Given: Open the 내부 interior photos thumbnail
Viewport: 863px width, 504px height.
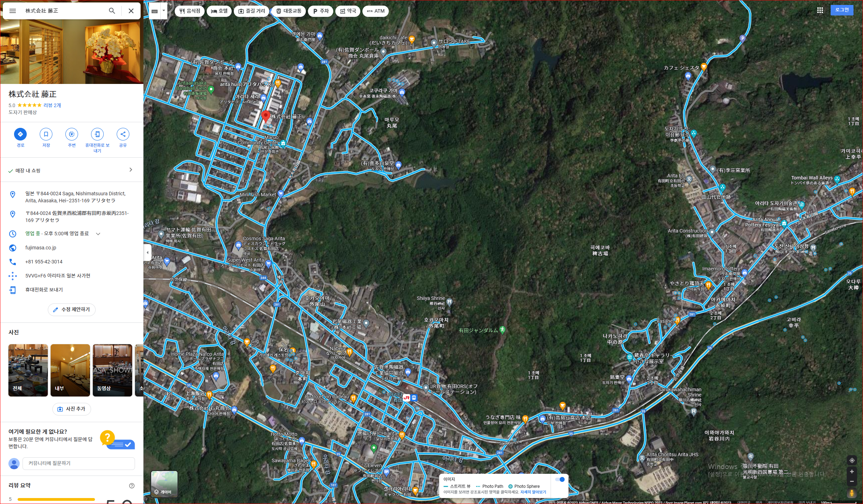Looking at the screenshot, I should (70, 370).
